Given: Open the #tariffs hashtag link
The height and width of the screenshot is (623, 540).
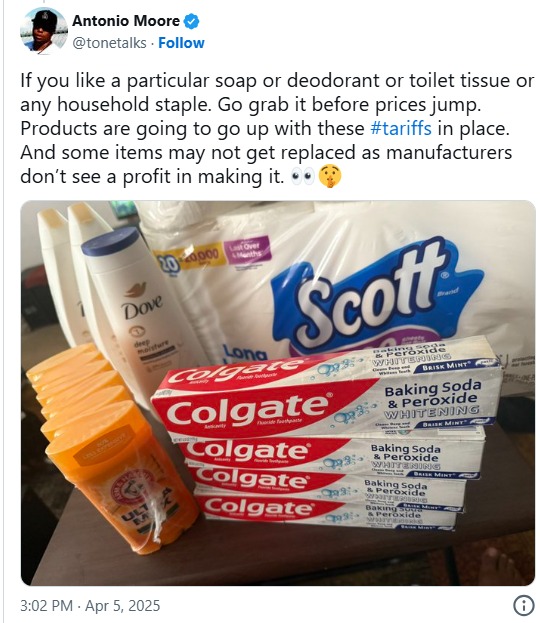Looking at the screenshot, I should (401, 129).
